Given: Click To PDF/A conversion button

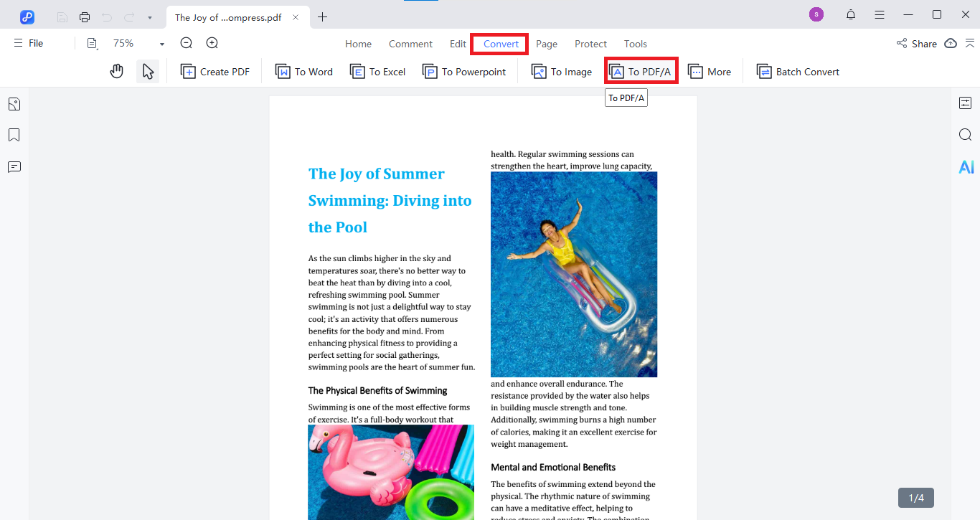Looking at the screenshot, I should pos(641,70).
